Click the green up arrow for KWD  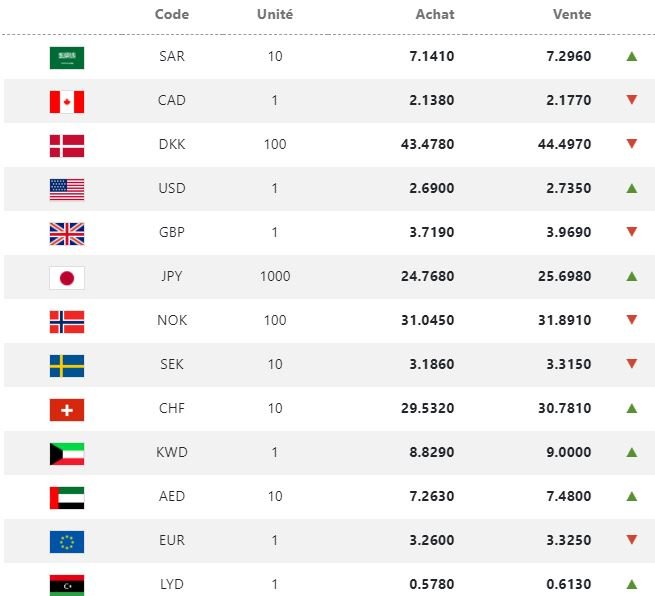[x=631, y=452]
